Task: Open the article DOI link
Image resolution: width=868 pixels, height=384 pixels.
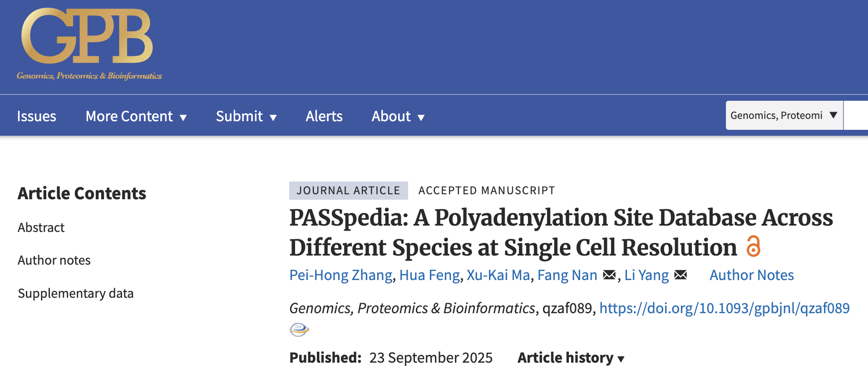Action: [724, 308]
